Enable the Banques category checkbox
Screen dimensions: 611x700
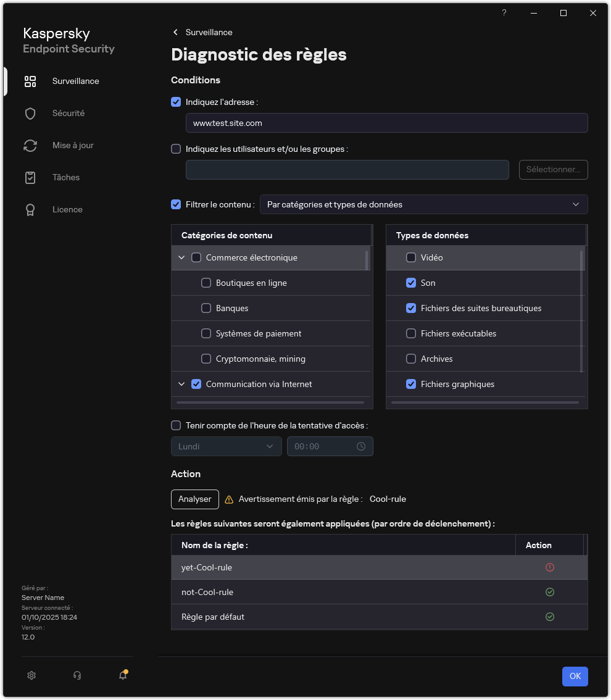[x=207, y=308]
